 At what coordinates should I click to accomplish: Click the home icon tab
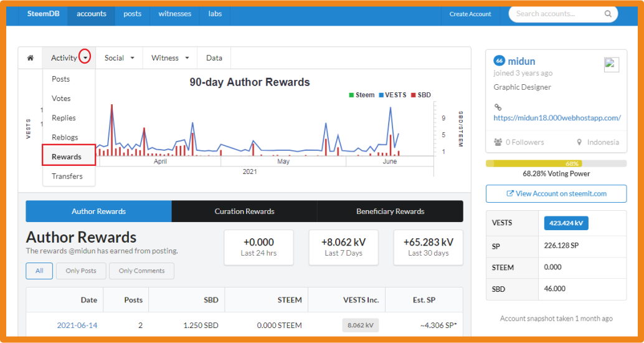(30, 58)
